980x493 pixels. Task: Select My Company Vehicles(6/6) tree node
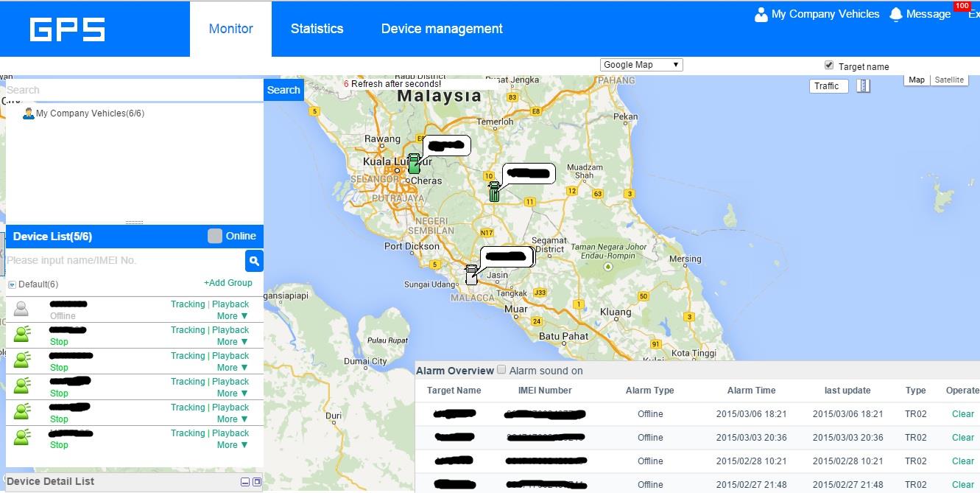tap(90, 113)
